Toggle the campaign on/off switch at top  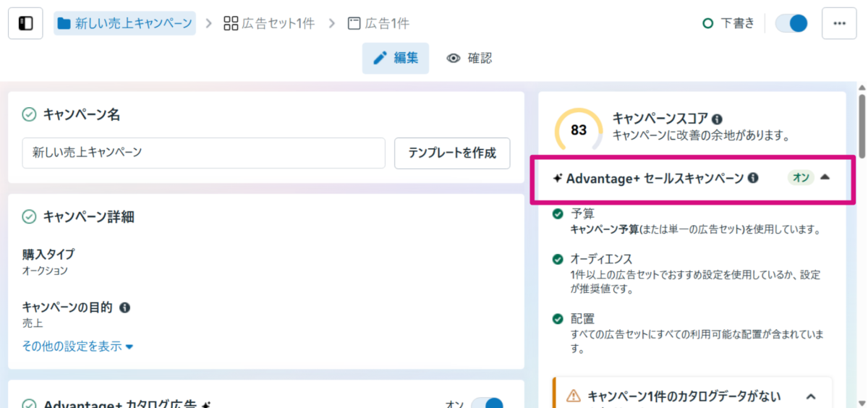click(x=791, y=23)
